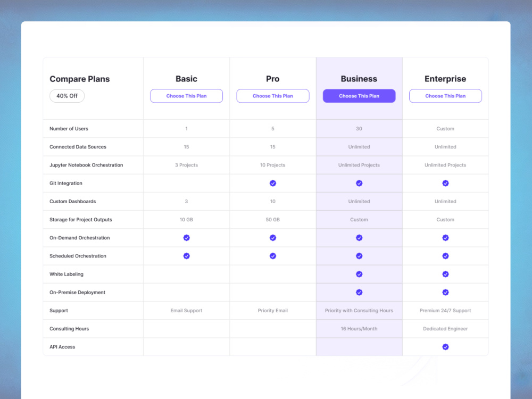Click On-Premise Deployment checkmark under Business
Screen dimensions: 532x399
click(x=359, y=293)
